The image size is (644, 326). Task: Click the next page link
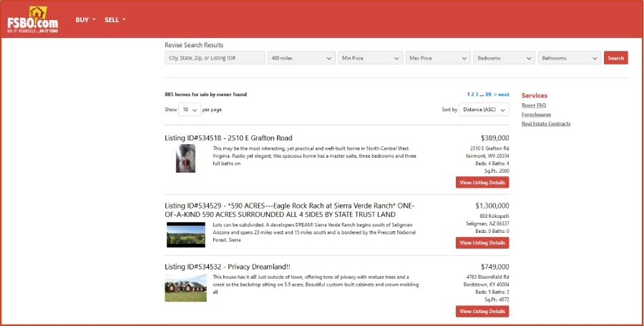click(x=502, y=95)
